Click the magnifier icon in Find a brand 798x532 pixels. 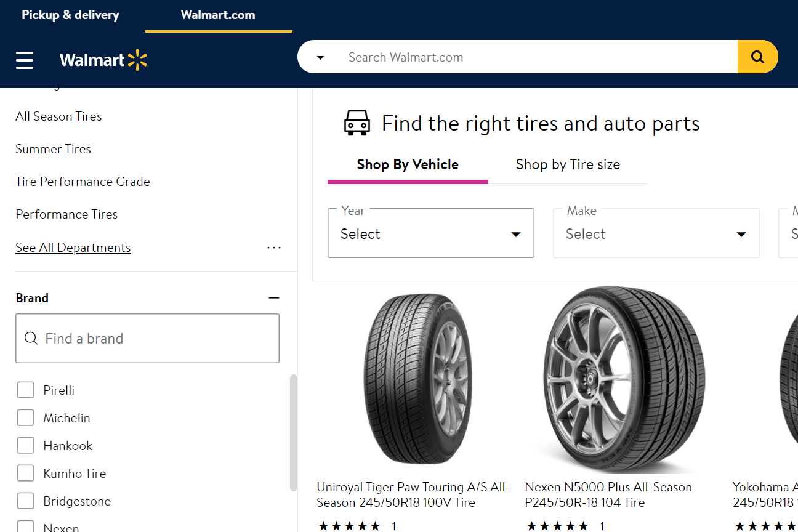pyautogui.click(x=31, y=338)
